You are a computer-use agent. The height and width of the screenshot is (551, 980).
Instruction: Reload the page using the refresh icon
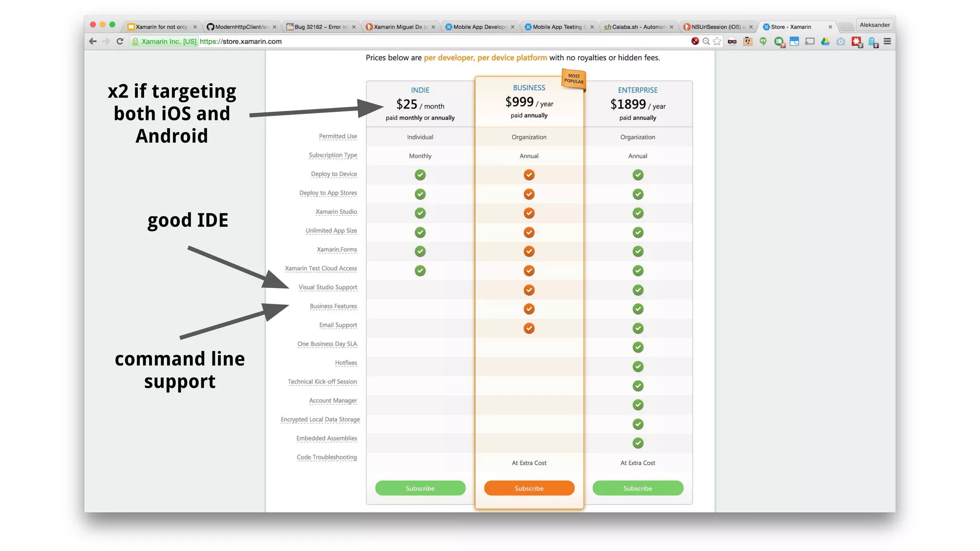click(x=120, y=42)
